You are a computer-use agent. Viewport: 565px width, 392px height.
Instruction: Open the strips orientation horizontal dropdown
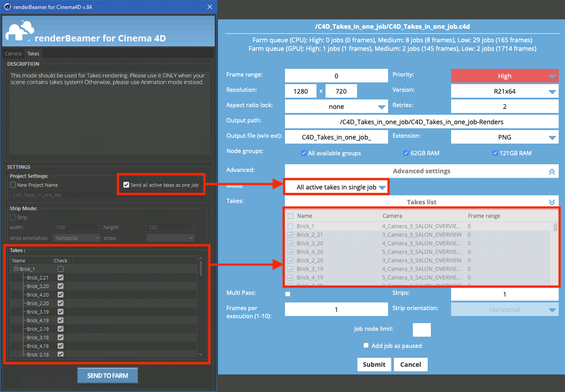[77, 238]
